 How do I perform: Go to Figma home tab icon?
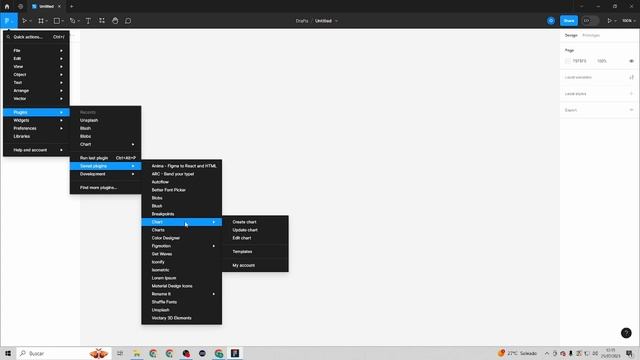point(7,6)
